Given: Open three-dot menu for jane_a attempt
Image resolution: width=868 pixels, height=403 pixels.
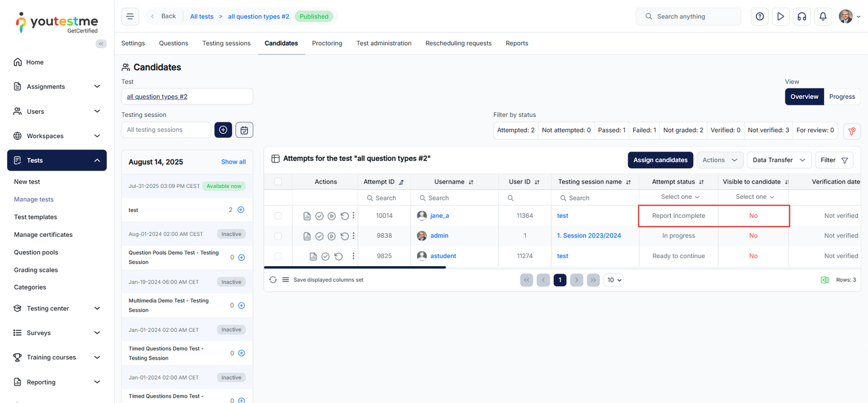Looking at the screenshot, I should (354, 216).
